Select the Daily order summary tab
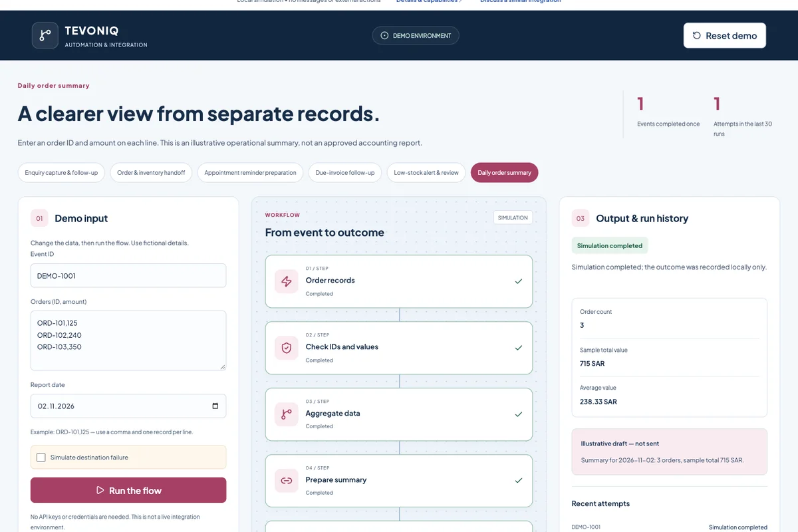Viewport: 798px width, 532px height. 505,173
